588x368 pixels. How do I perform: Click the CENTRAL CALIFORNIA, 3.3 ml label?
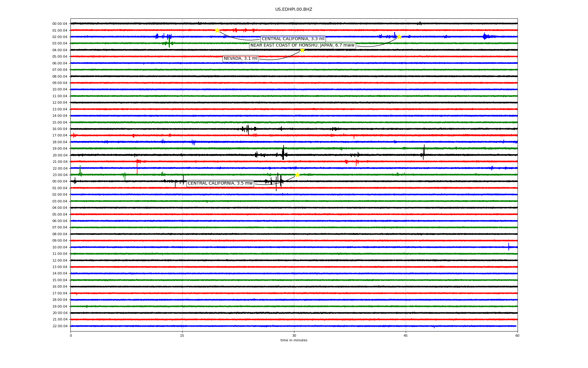click(x=293, y=39)
